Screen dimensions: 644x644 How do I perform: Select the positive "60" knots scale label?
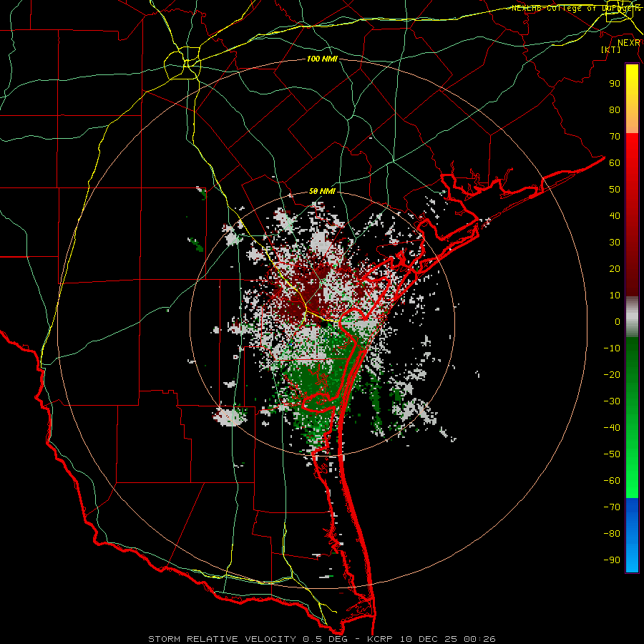pyautogui.click(x=615, y=162)
